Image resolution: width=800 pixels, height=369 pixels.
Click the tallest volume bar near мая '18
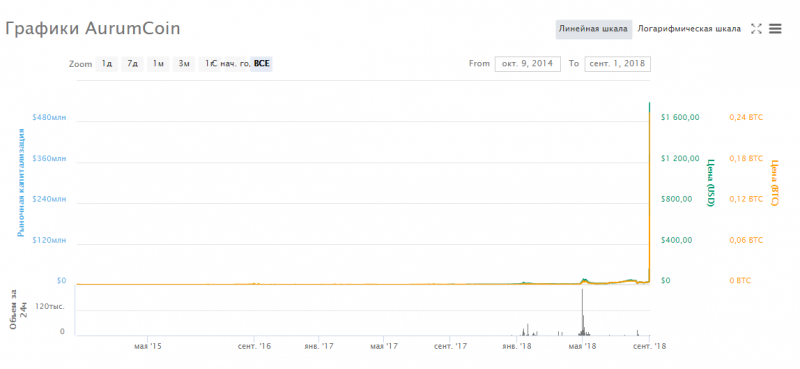pyautogui.click(x=582, y=312)
